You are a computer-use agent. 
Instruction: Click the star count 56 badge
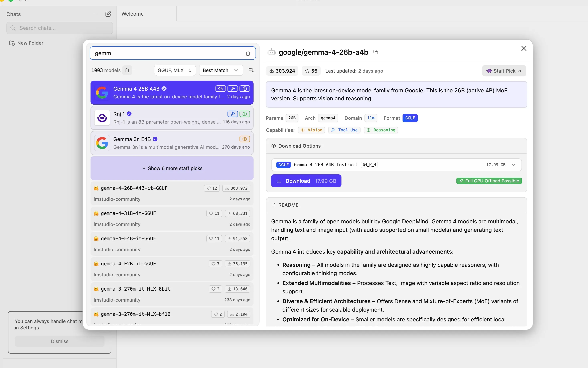tap(311, 71)
